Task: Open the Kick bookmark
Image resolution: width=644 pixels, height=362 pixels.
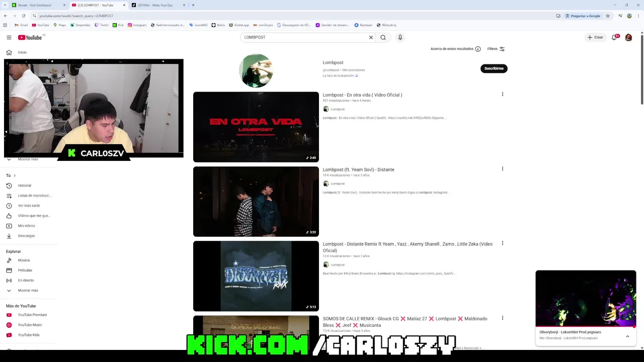Action: click(118, 25)
